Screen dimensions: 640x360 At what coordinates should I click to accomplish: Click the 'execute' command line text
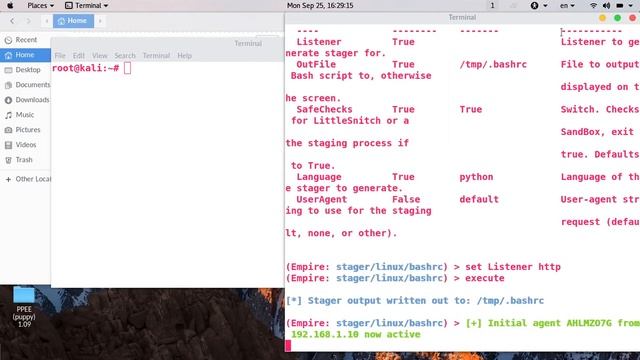(484, 278)
